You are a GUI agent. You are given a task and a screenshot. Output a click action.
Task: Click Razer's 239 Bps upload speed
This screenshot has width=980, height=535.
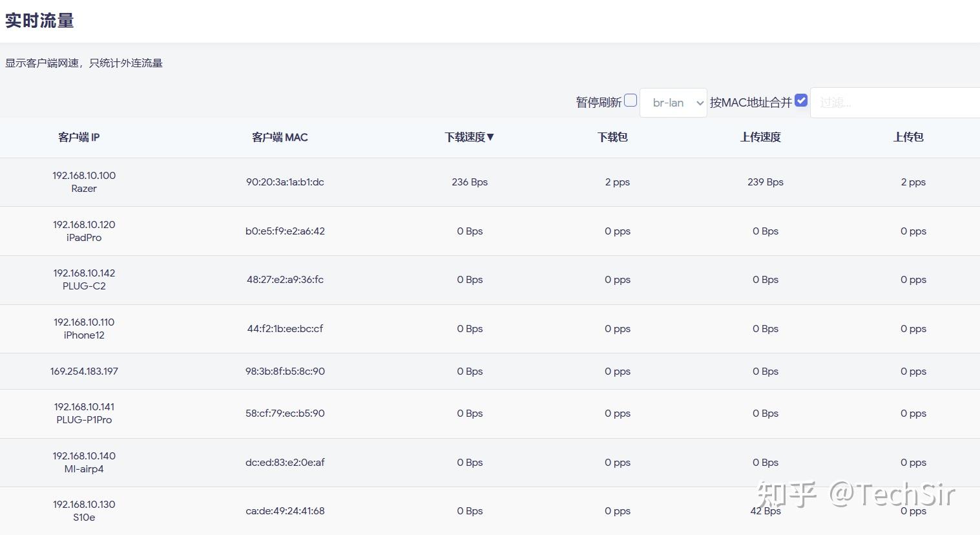click(x=765, y=182)
